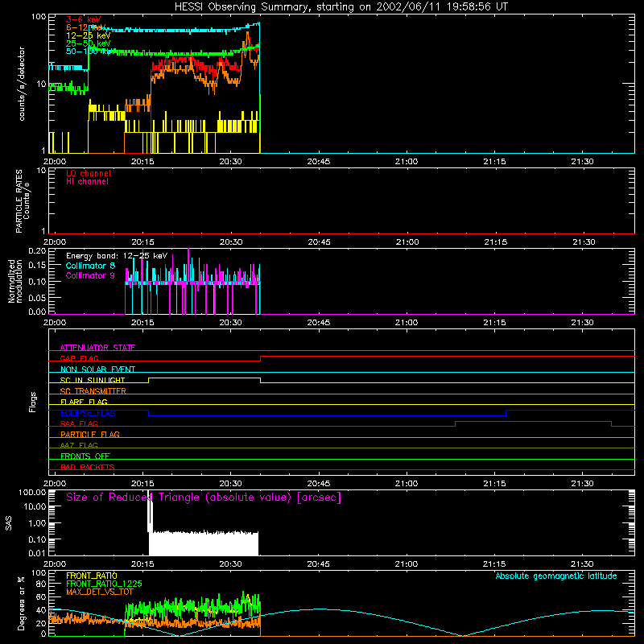Select the 25-50 keV legend label
Image resolution: width=644 pixels, height=644 pixels.
(x=88, y=43)
